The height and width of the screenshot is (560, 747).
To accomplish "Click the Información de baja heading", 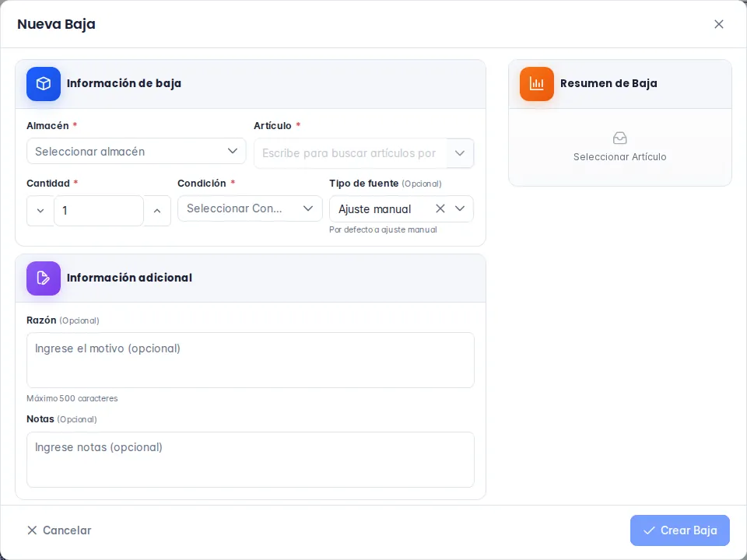I will [124, 84].
